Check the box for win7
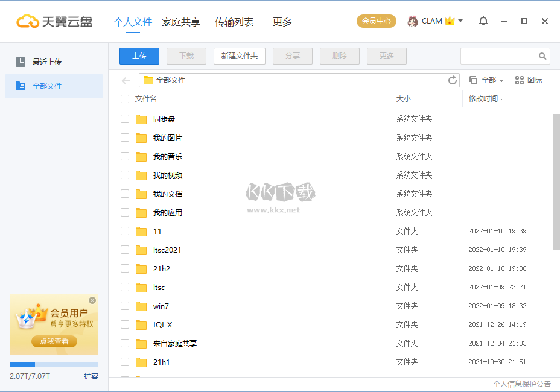560x392 pixels. point(125,306)
